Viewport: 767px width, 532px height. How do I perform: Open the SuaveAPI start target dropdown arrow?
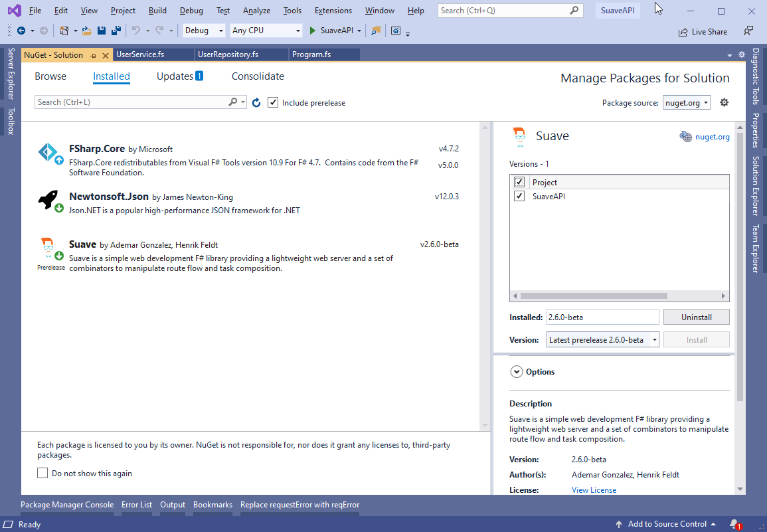click(359, 31)
